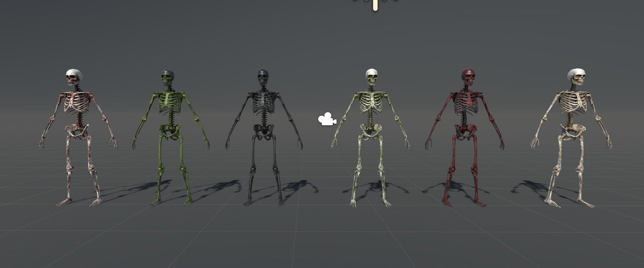644x268 pixels.
Task: Select the beige bone skeleton model
Action: click(571, 138)
